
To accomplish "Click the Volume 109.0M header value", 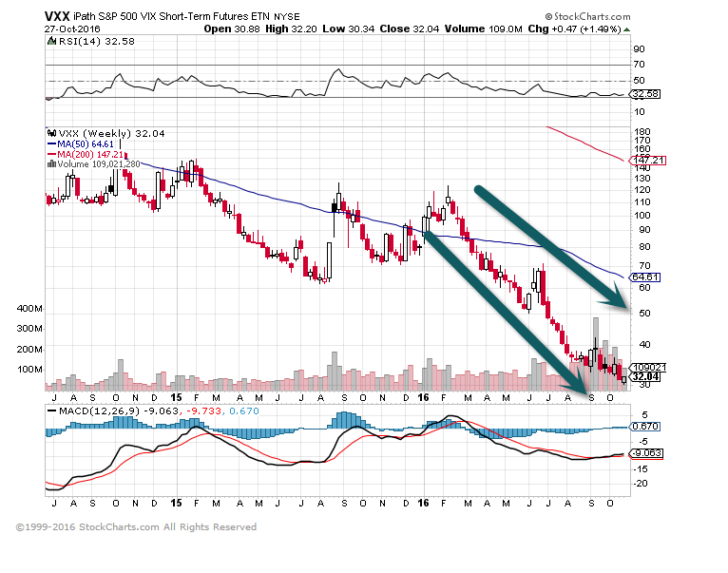I will point(484,29).
